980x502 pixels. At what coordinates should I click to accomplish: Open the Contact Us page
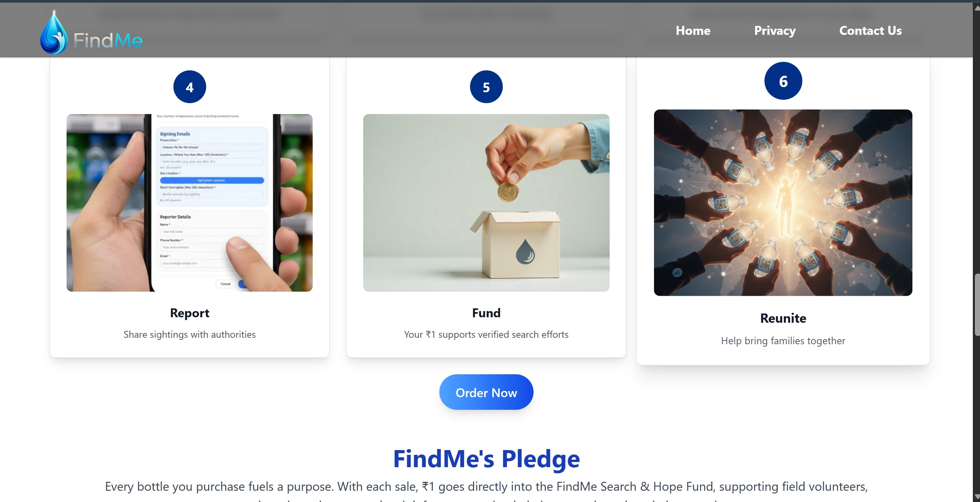pos(870,30)
